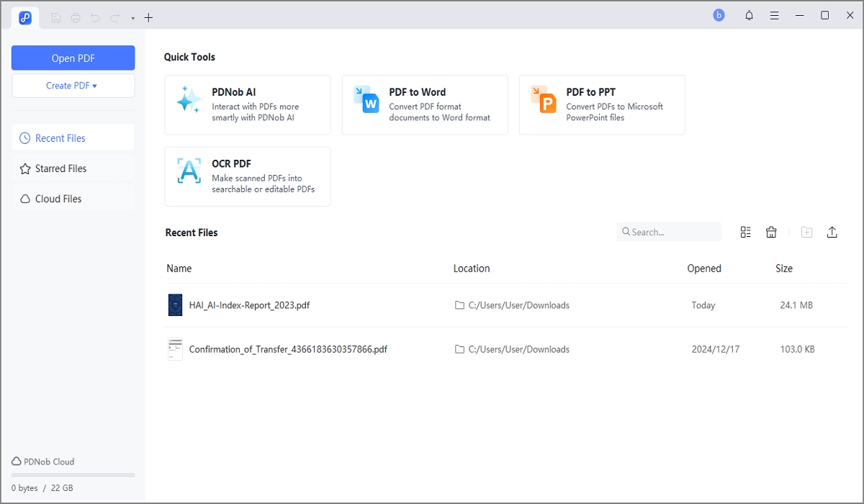864x504 pixels.
Task: Select the PDF to Word converter
Action: point(425,104)
